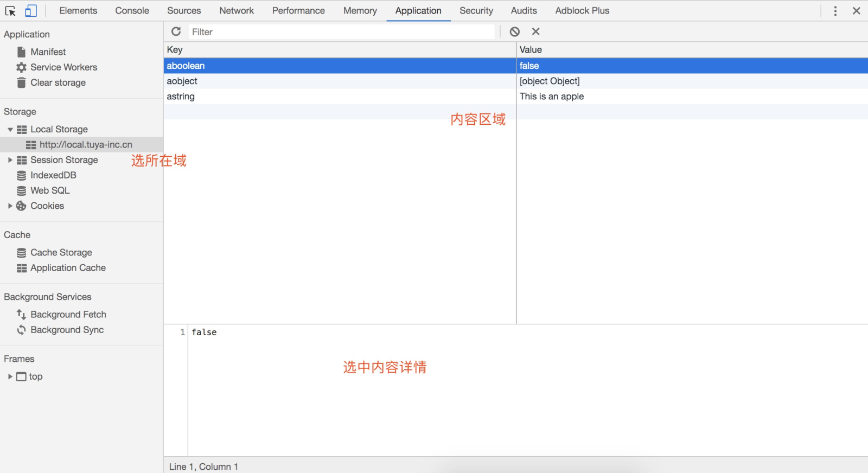Select the top frame label
The image size is (868, 473).
(x=36, y=376)
